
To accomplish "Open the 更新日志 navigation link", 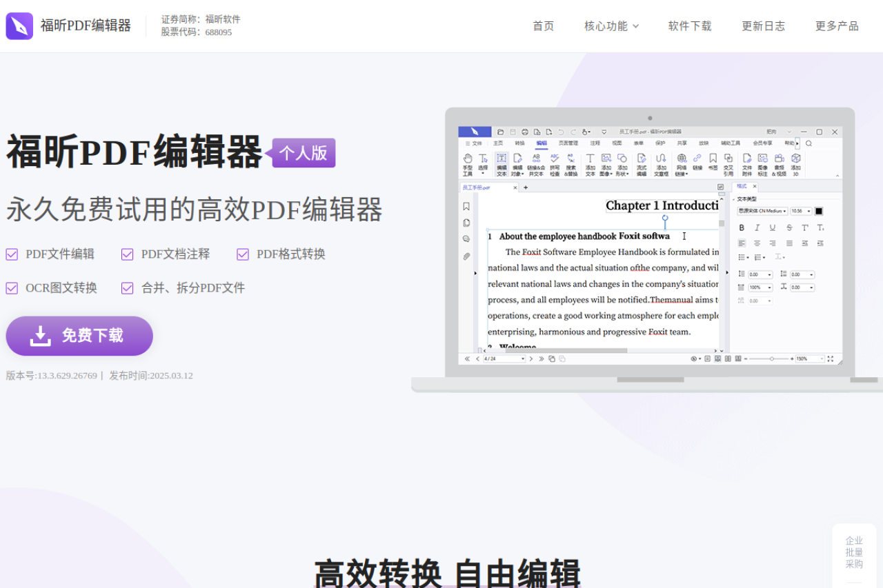I will click(763, 26).
